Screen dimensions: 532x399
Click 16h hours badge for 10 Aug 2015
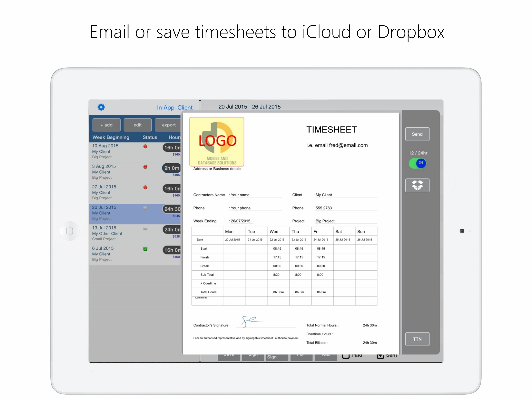pyautogui.click(x=172, y=147)
